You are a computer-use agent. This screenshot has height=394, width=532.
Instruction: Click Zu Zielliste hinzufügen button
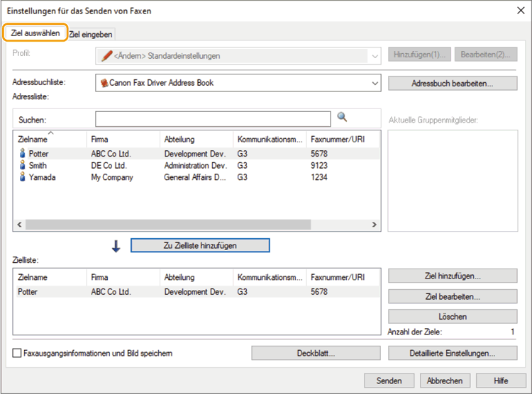(x=200, y=245)
